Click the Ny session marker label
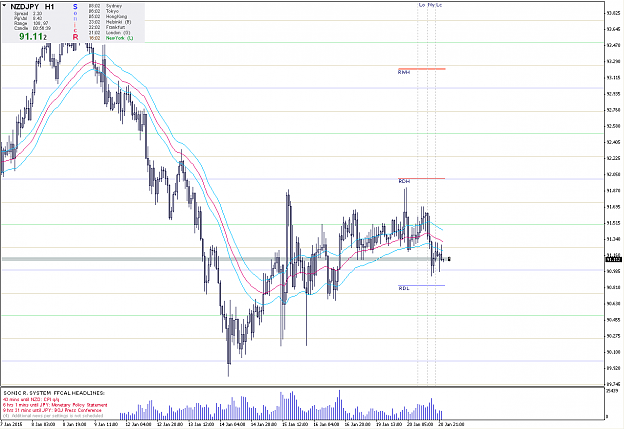This screenshot has width=625, height=429. (x=431, y=5)
